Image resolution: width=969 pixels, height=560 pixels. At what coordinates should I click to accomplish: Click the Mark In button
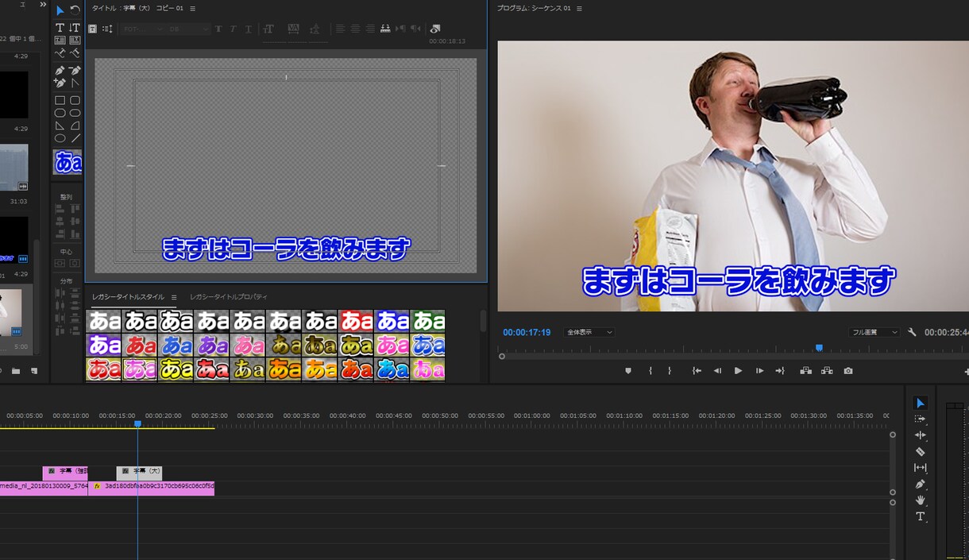click(x=651, y=371)
